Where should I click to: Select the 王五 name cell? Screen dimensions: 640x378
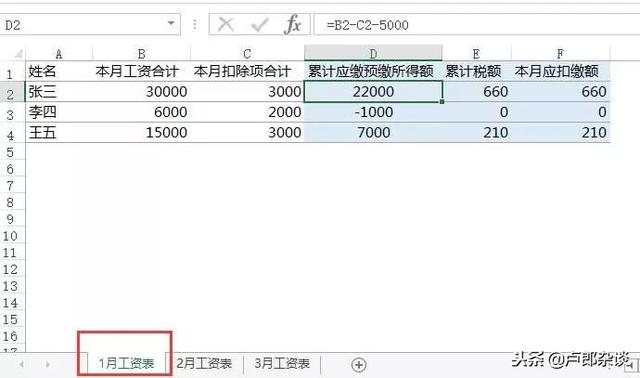click(59, 133)
